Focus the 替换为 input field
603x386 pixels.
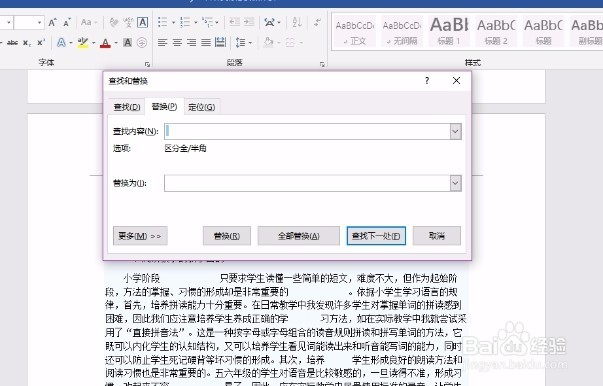click(x=307, y=183)
